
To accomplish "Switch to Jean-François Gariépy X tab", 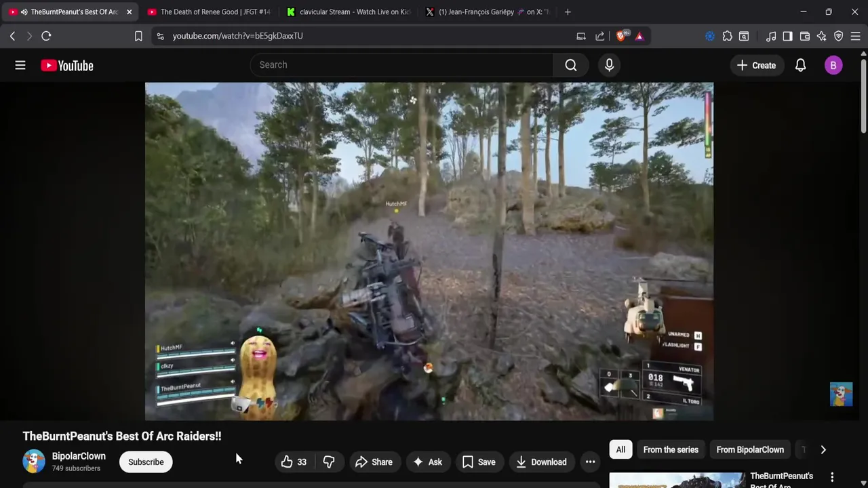I will 488,12.
